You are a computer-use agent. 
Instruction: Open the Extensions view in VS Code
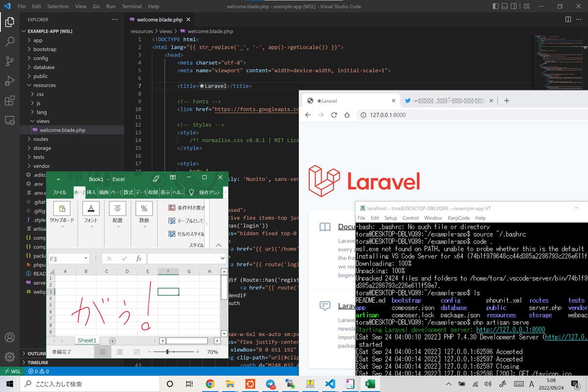click(10, 100)
